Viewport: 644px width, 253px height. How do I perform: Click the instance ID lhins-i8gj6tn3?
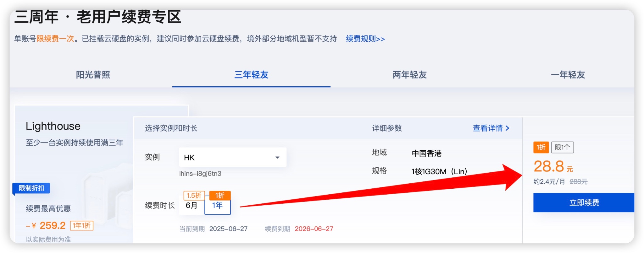click(x=200, y=174)
